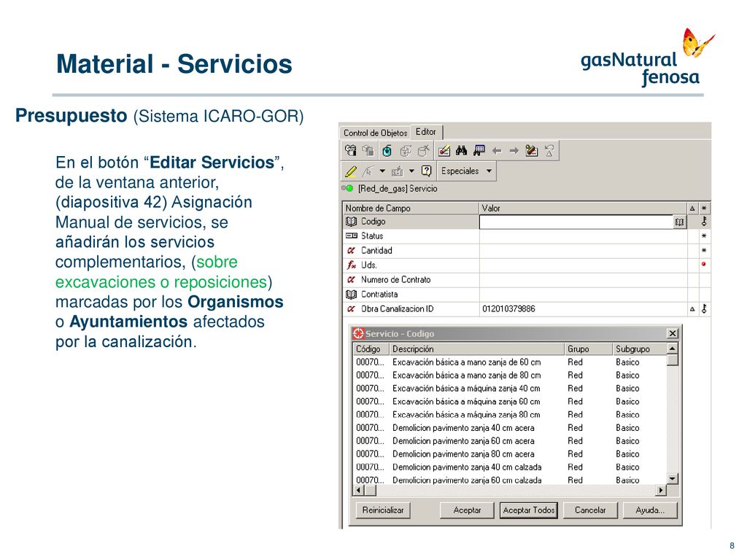
Task: Click the key icon in the Obra Canalizacion ID row
Action: (704, 308)
